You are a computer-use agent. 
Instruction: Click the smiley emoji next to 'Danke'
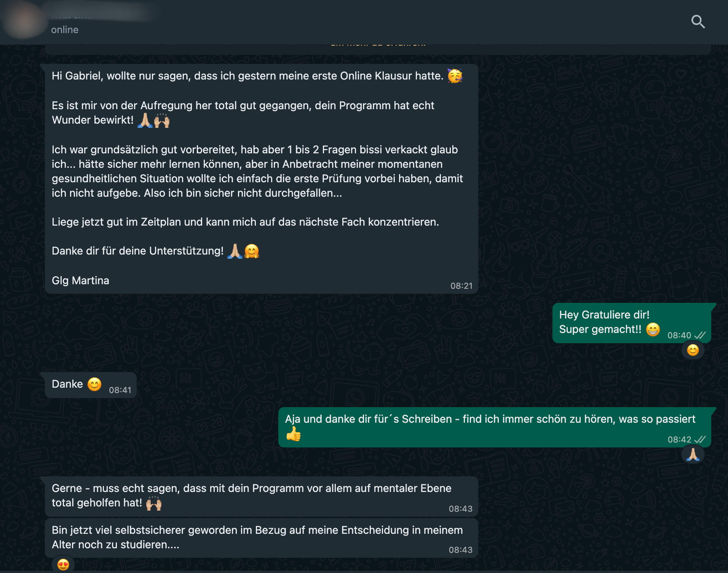tap(94, 384)
